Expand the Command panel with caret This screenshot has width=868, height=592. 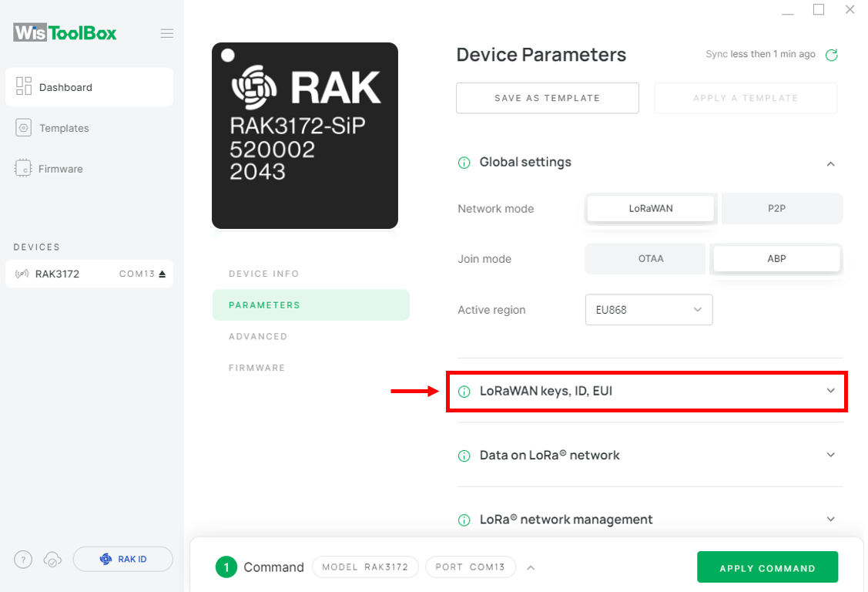[531, 567]
